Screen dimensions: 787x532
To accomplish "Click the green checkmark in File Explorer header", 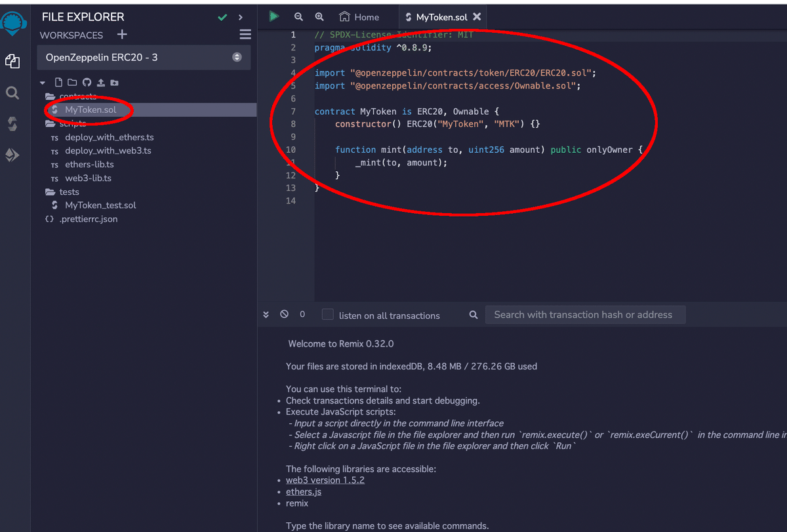I will [x=222, y=18].
